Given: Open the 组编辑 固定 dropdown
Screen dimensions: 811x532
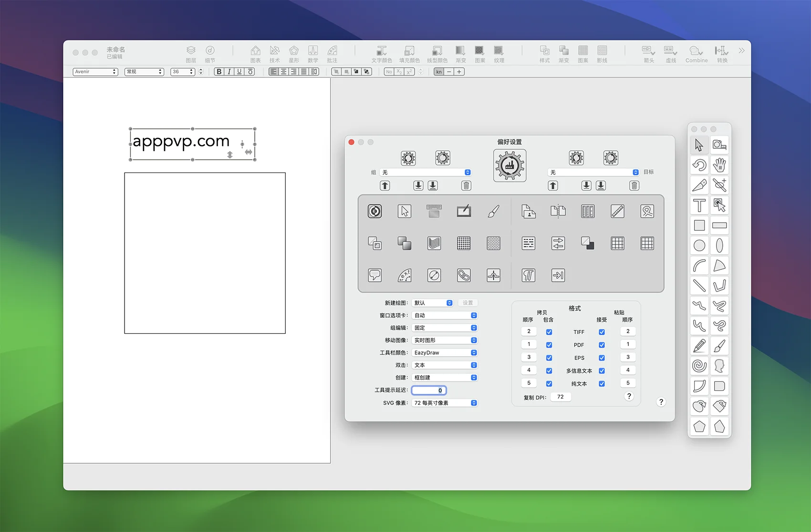Looking at the screenshot, I should (445, 327).
